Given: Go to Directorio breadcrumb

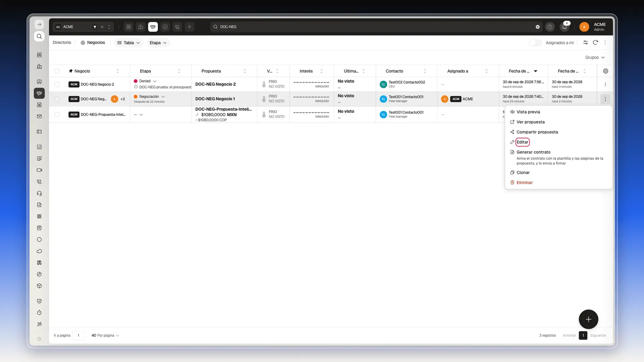Looking at the screenshot, I should 62,43.
